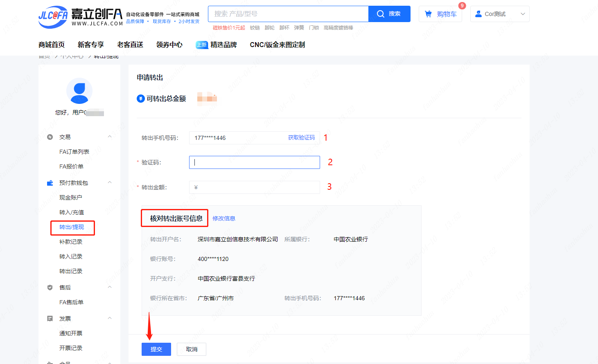Collapse the 发票 sidebar section
Screen dimensions: 598x364
click(110, 318)
